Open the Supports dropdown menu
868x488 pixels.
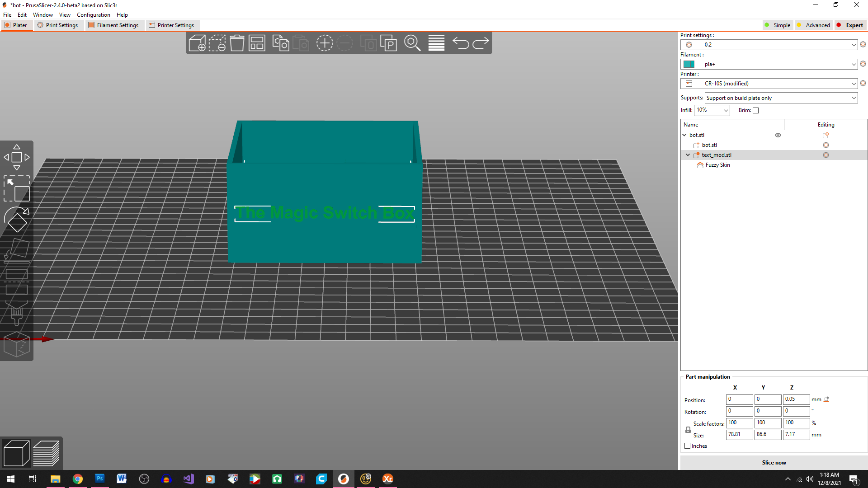tap(781, 98)
